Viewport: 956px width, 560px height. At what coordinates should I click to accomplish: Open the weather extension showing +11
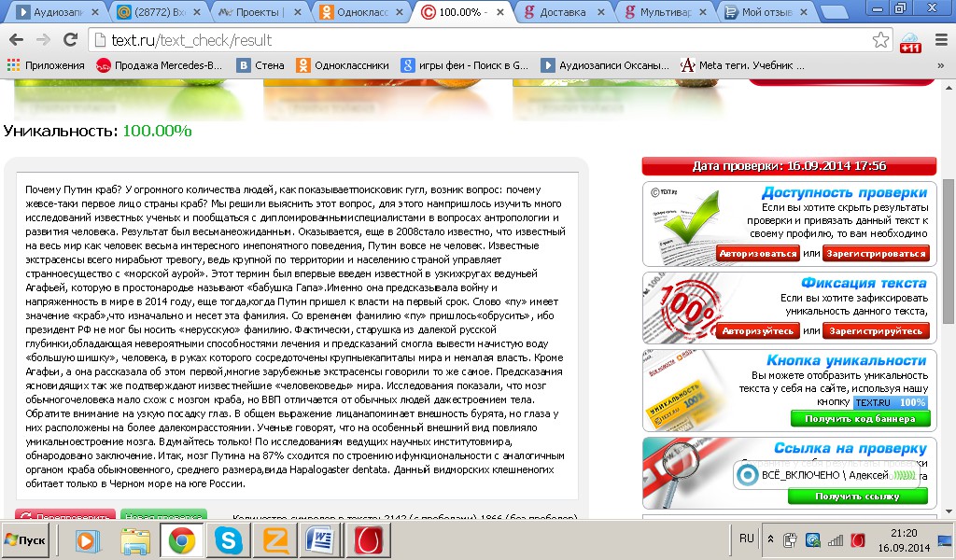[909, 42]
